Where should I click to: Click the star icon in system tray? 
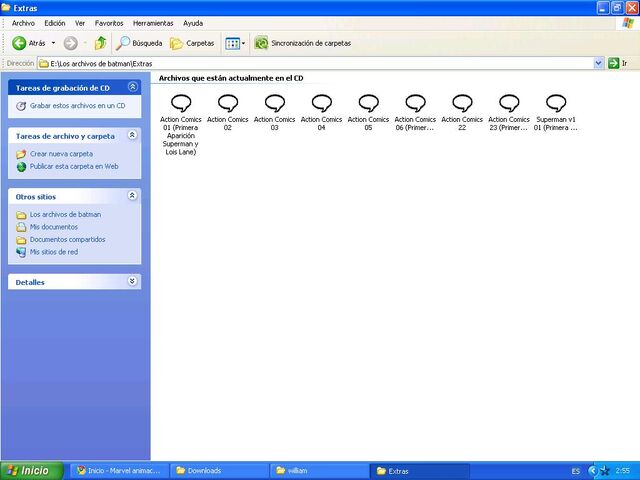coord(605,471)
